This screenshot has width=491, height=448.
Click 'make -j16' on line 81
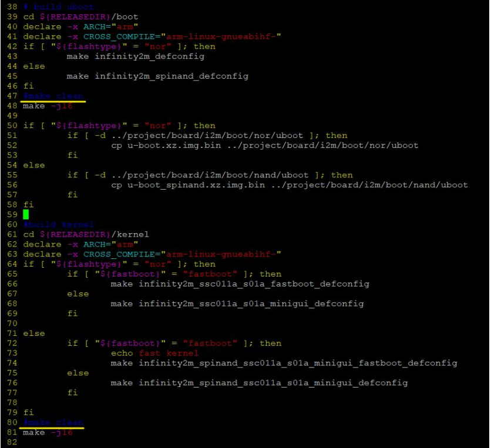pos(48,432)
